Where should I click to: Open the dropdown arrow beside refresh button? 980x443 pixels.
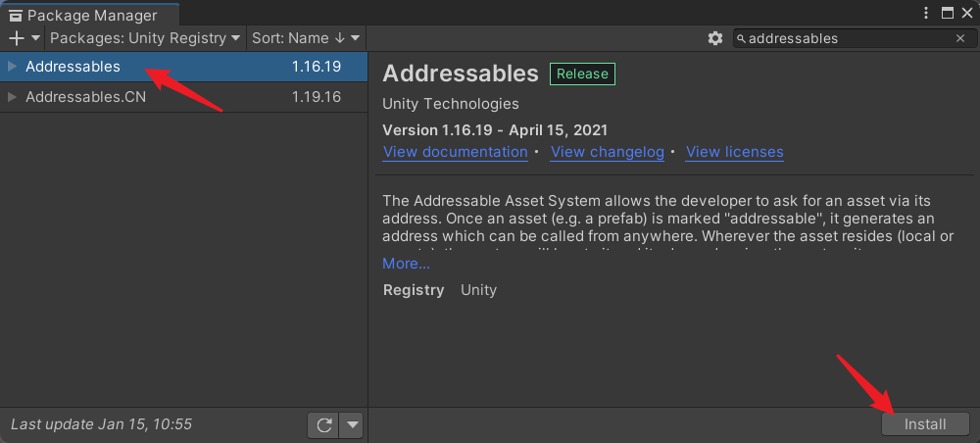pyautogui.click(x=351, y=425)
